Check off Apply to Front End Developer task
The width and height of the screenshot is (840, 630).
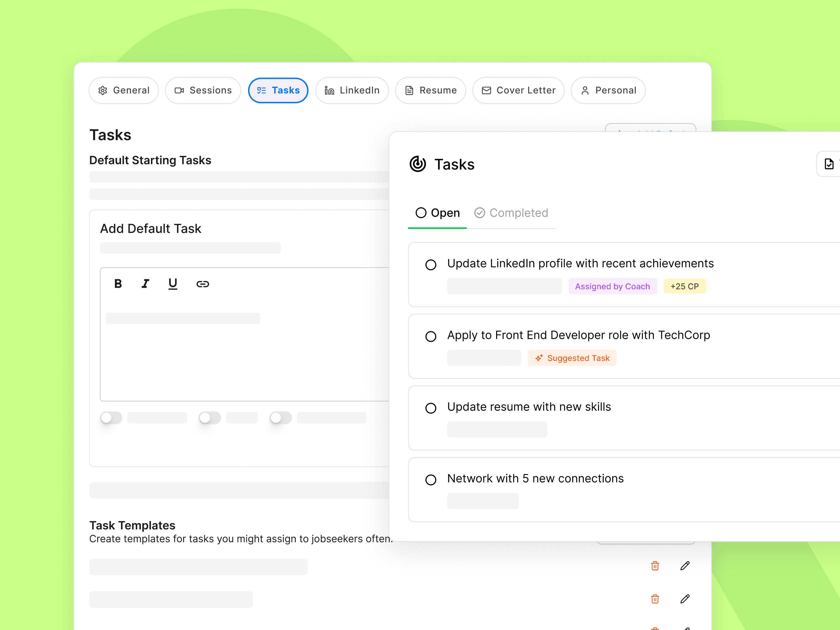point(431,337)
